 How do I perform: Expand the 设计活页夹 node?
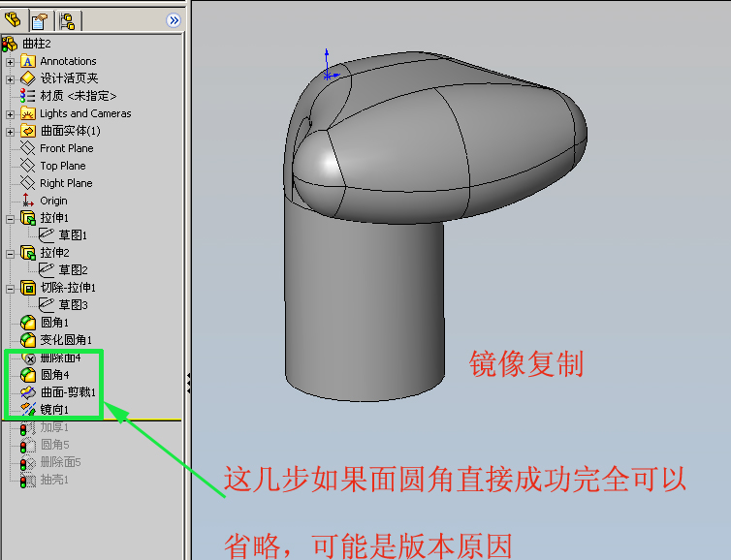[x=10, y=79]
